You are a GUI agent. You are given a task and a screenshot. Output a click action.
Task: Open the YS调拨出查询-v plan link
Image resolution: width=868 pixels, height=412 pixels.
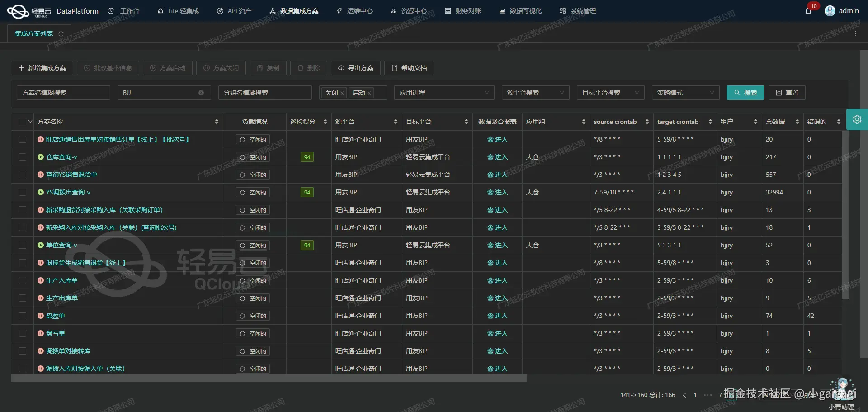(68, 192)
